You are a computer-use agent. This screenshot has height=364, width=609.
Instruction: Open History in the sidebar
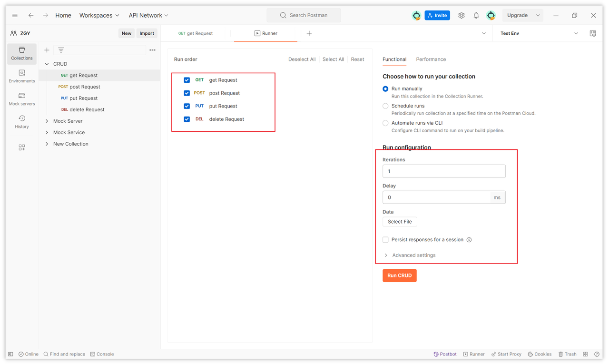22,122
